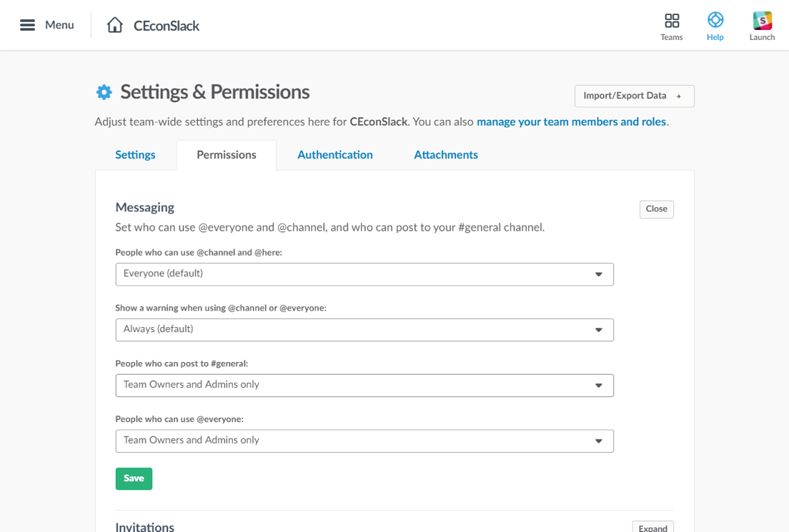Viewport: 789px width, 532px height.
Task: Click the blue settings gear icon
Action: tap(104, 92)
